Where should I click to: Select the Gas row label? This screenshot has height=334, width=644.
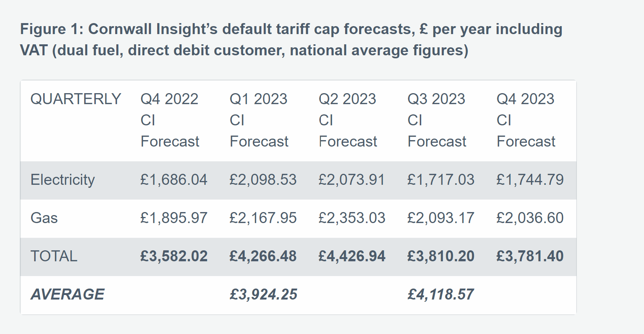[x=44, y=218]
